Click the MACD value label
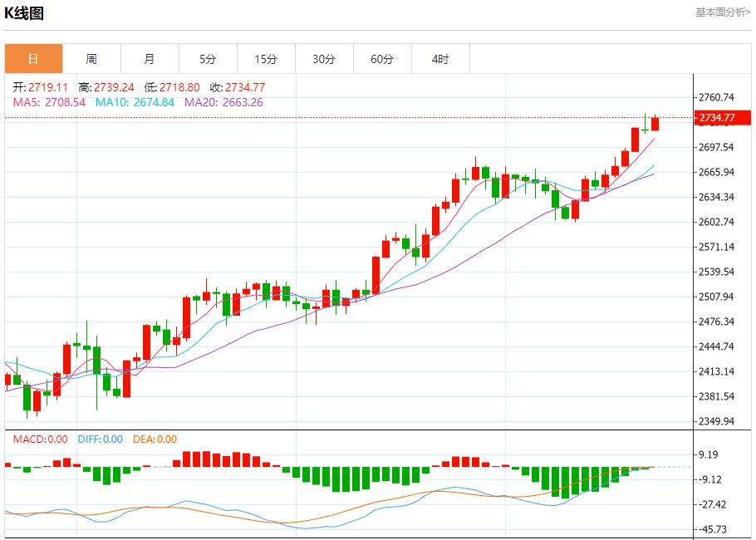This screenshot has height=540, width=756. (41, 439)
